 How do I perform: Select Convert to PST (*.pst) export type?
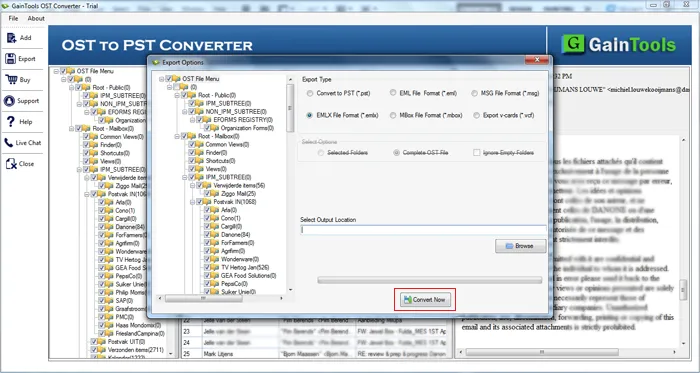[x=310, y=94]
